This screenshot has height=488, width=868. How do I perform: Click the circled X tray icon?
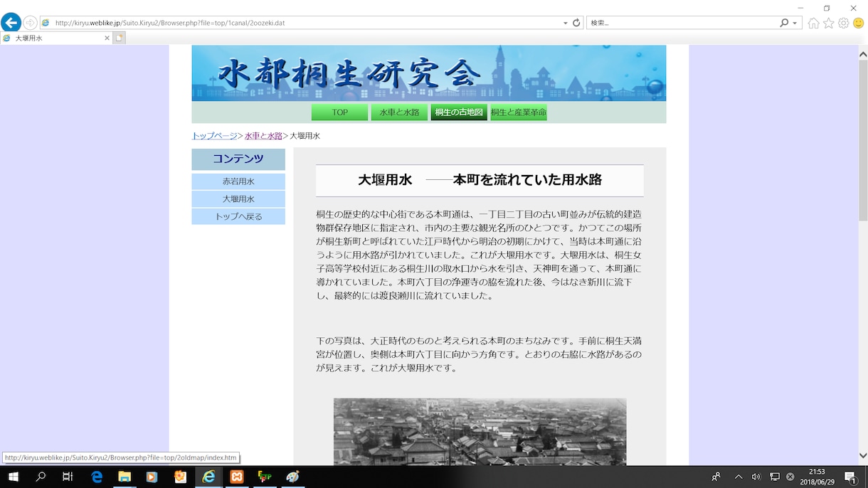[790, 477]
